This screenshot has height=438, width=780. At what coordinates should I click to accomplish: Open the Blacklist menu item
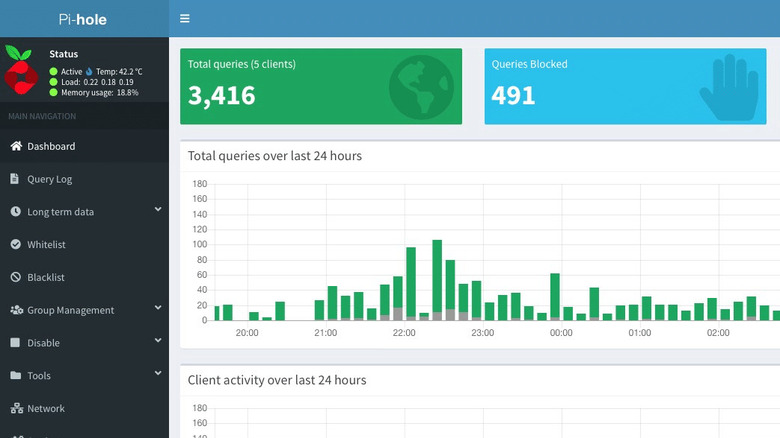click(46, 277)
